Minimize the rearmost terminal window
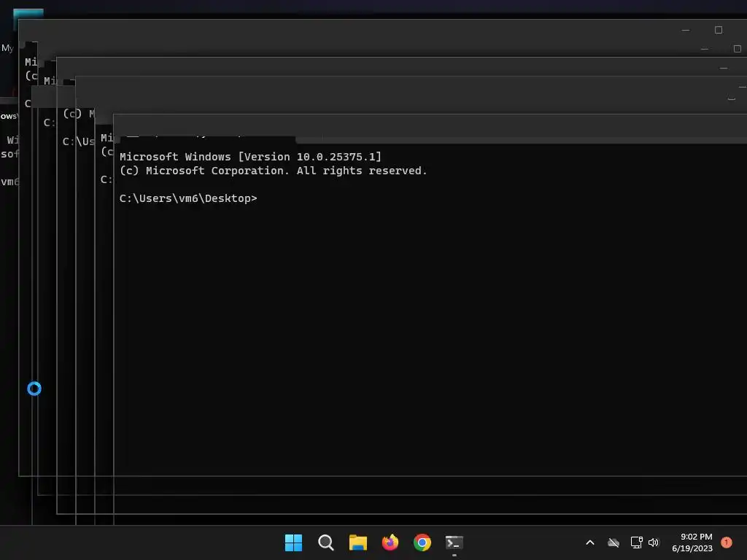The width and height of the screenshot is (747, 560). click(x=686, y=30)
